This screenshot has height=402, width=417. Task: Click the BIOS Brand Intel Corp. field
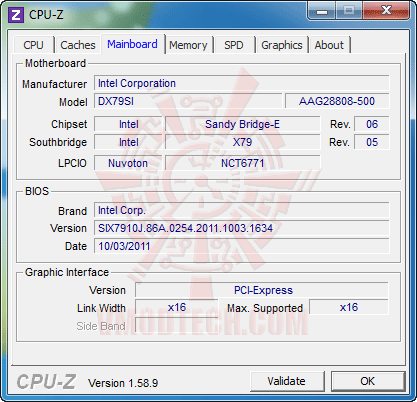coord(242,210)
